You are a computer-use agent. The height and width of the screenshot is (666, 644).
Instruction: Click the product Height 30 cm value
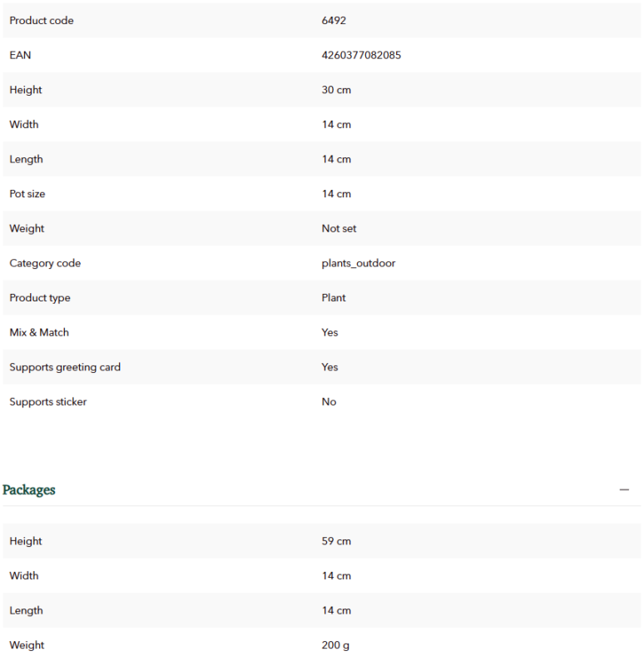point(336,90)
